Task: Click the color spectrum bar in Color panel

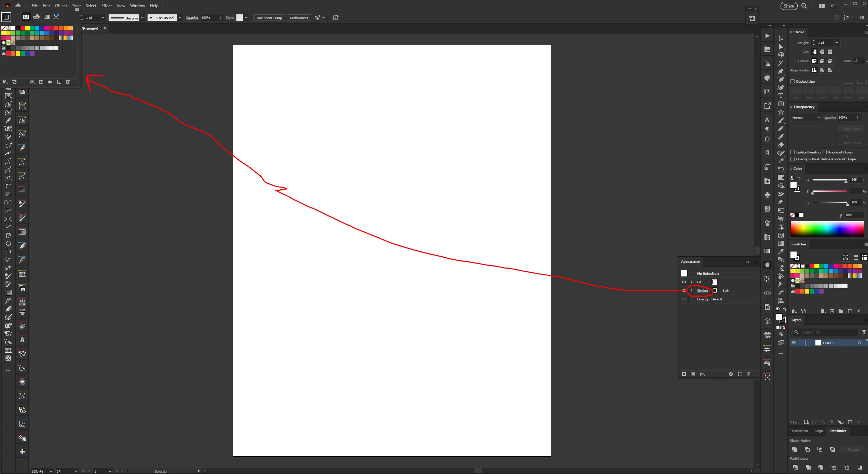Action: (x=827, y=229)
